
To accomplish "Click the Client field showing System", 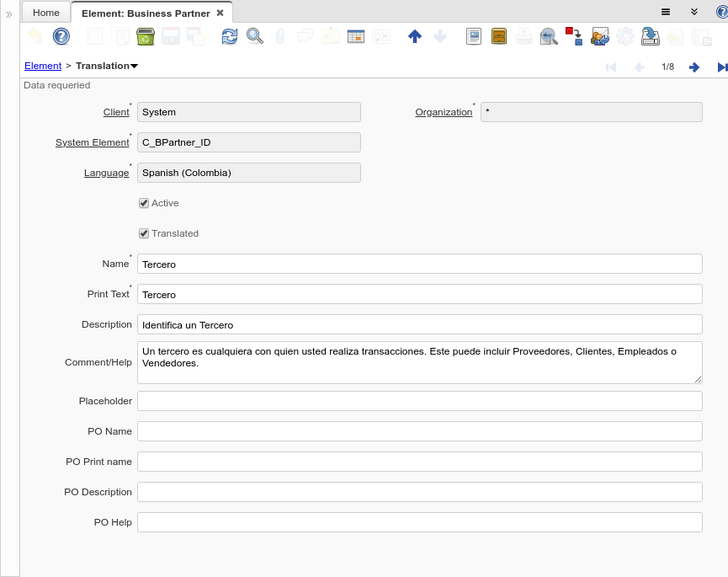I will tap(249, 112).
